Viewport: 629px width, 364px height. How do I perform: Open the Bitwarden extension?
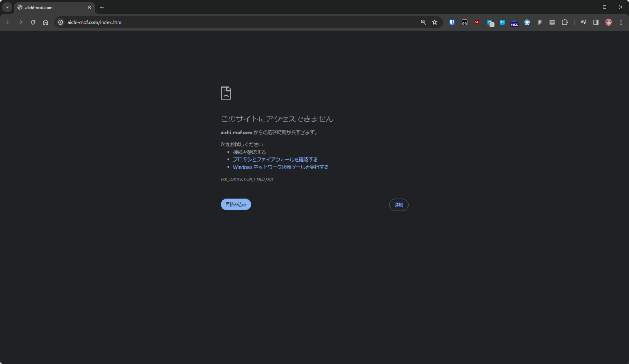click(x=452, y=22)
